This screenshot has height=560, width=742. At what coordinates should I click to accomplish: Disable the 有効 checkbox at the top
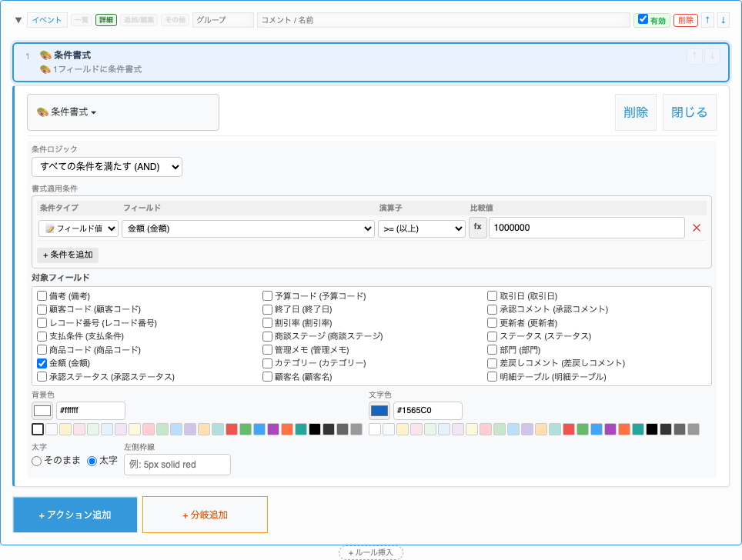coord(645,20)
